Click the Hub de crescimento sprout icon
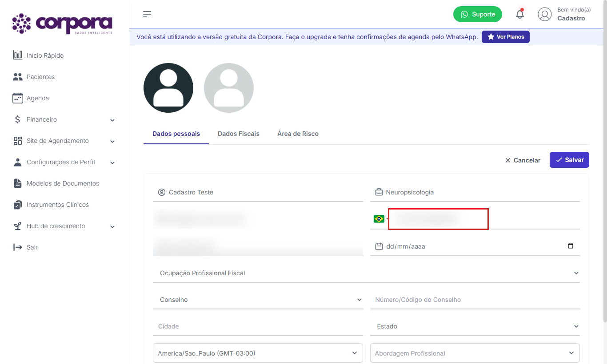The image size is (607, 364). 17,226
